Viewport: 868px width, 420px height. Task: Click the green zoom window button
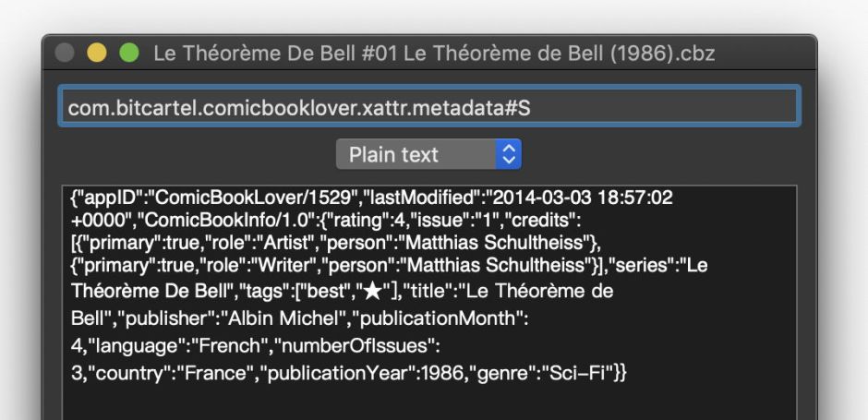(129, 53)
